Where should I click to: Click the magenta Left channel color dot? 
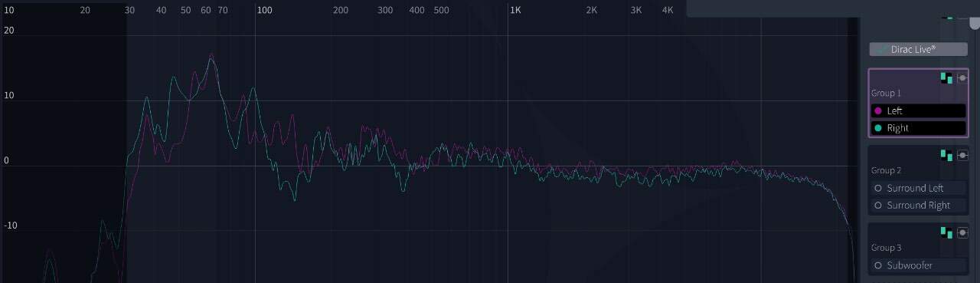pyautogui.click(x=878, y=111)
